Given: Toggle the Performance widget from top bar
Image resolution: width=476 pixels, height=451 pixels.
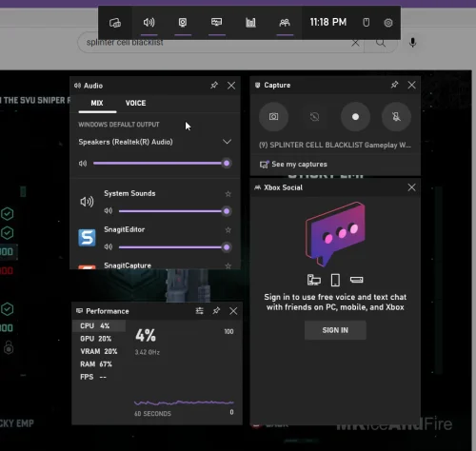Looking at the screenshot, I should click(x=217, y=23).
